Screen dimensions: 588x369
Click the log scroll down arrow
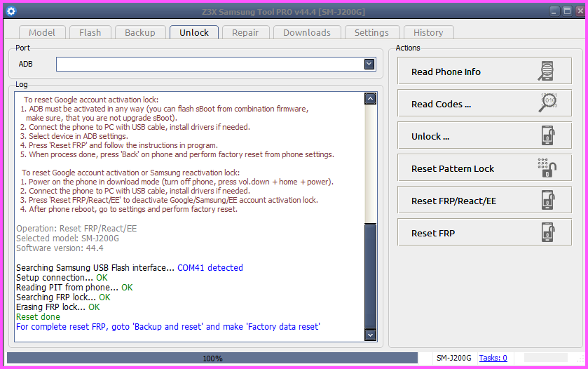(x=370, y=335)
